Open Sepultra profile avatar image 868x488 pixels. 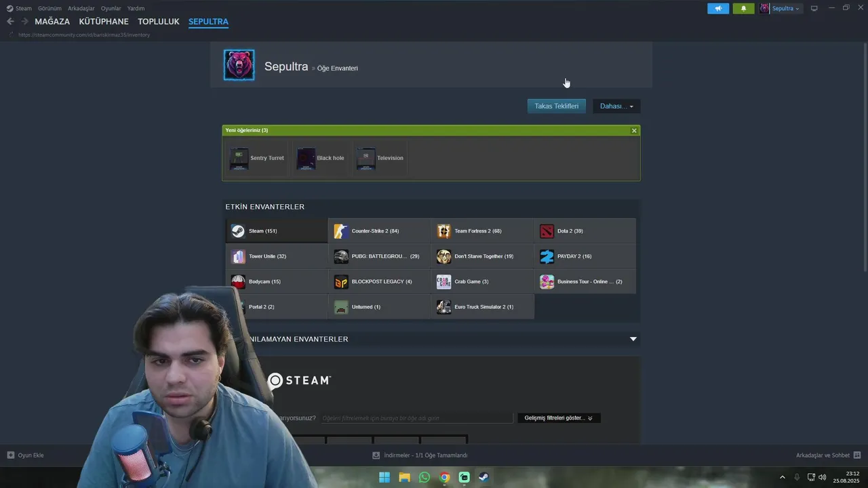tap(239, 65)
